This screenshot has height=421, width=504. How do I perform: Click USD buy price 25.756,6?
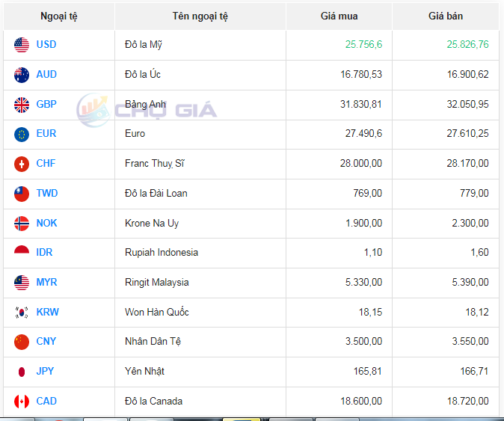[364, 44]
